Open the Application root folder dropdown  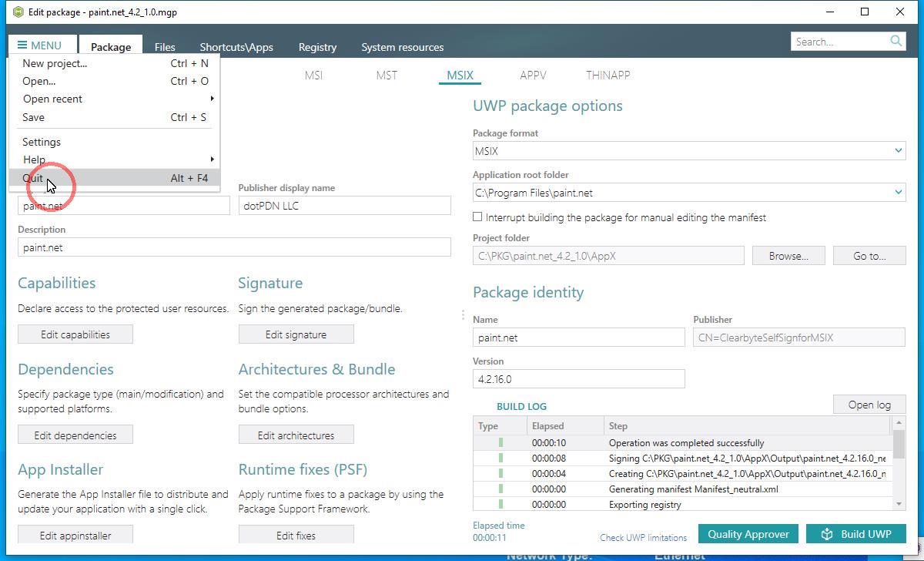pyautogui.click(x=898, y=193)
